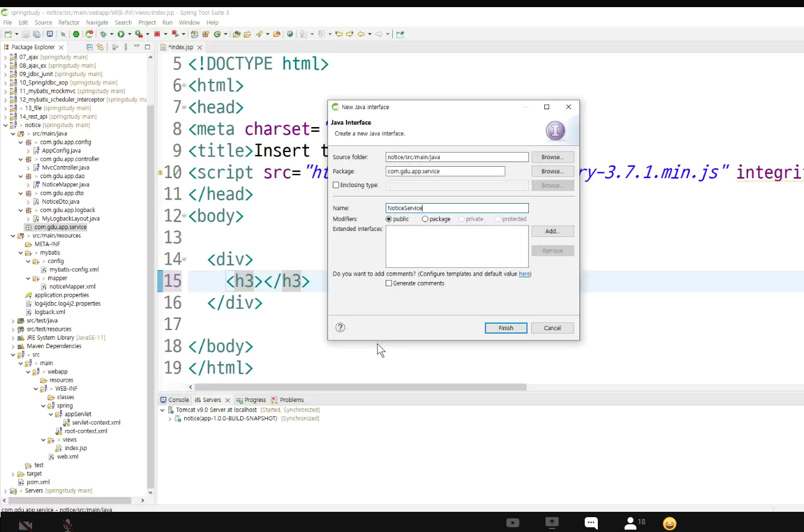Expand the JRE System Library node
The image size is (804, 532).
pyautogui.click(x=13, y=338)
